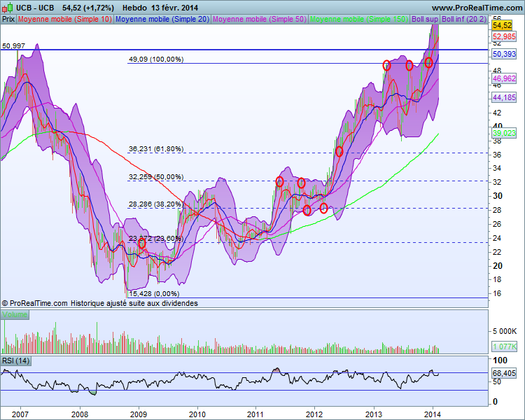
Task: Click the 2013 year label on time axis
Action: point(374,414)
